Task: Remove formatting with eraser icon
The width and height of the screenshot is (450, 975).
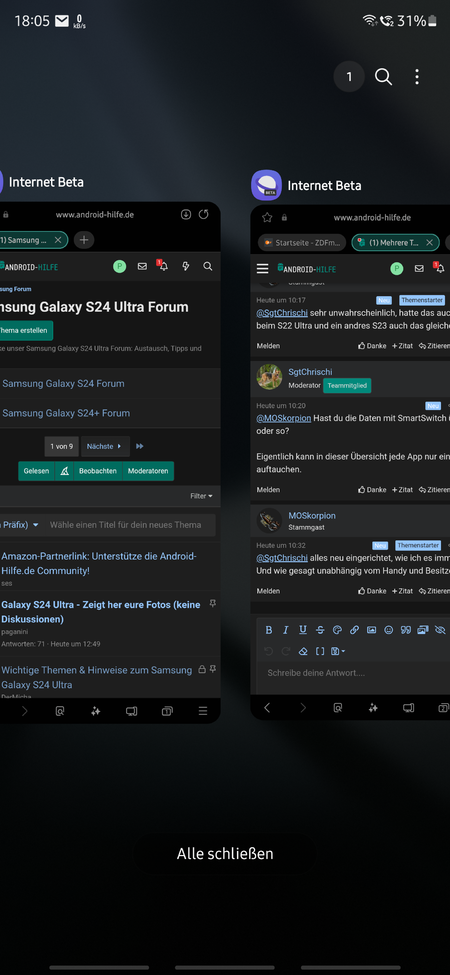Action: point(303,652)
